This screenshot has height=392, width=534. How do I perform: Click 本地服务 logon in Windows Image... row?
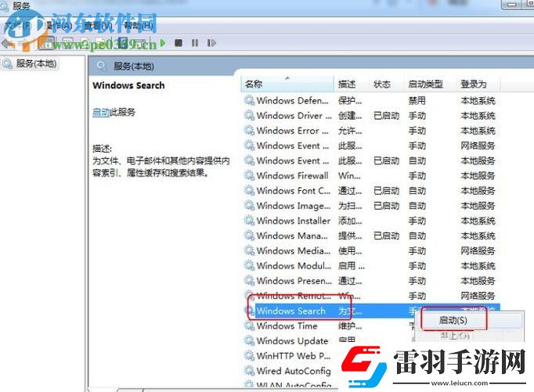click(478, 206)
